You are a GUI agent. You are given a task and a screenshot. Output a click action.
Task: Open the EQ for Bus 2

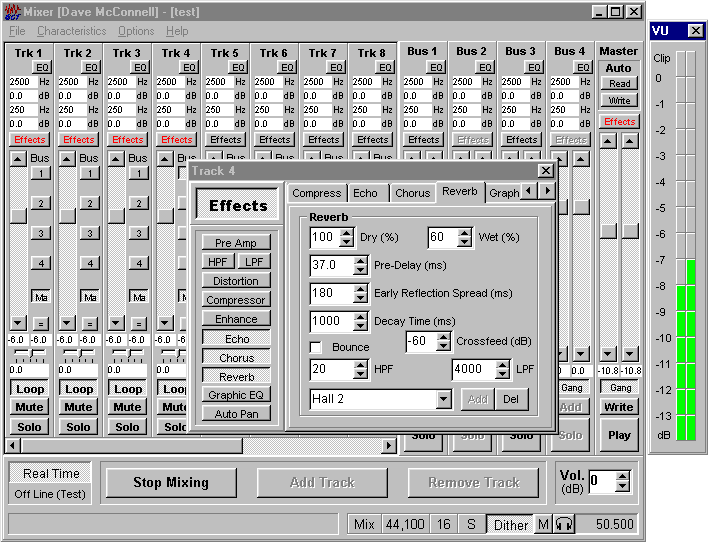pos(484,67)
